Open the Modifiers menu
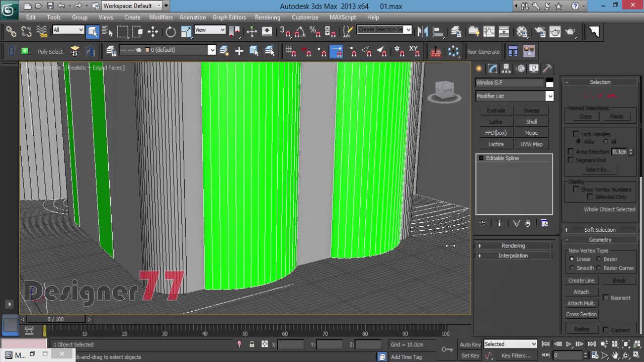Image resolution: width=644 pixels, height=362 pixels. point(161,17)
